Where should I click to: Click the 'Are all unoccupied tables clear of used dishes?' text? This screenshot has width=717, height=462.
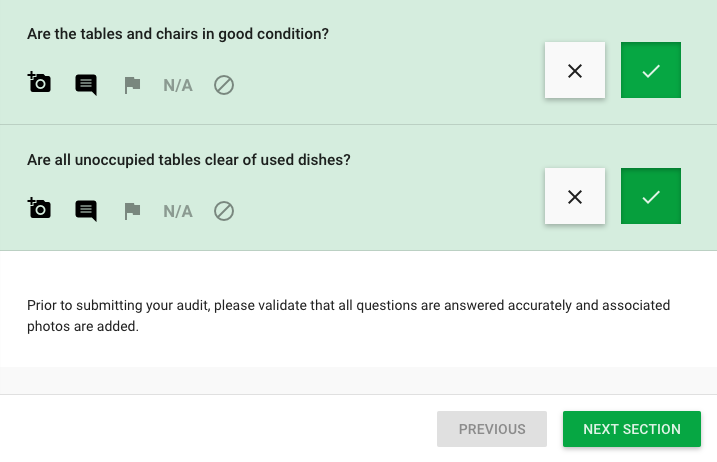point(189,160)
